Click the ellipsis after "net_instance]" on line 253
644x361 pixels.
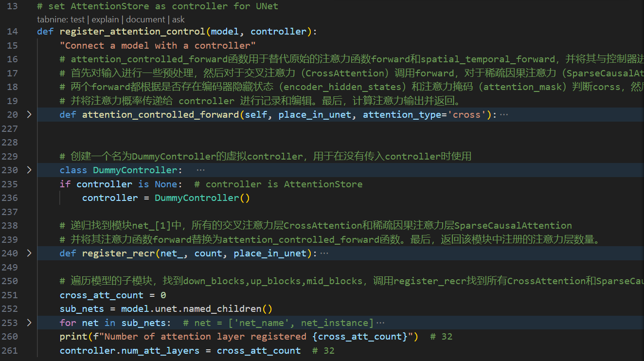coord(380,323)
